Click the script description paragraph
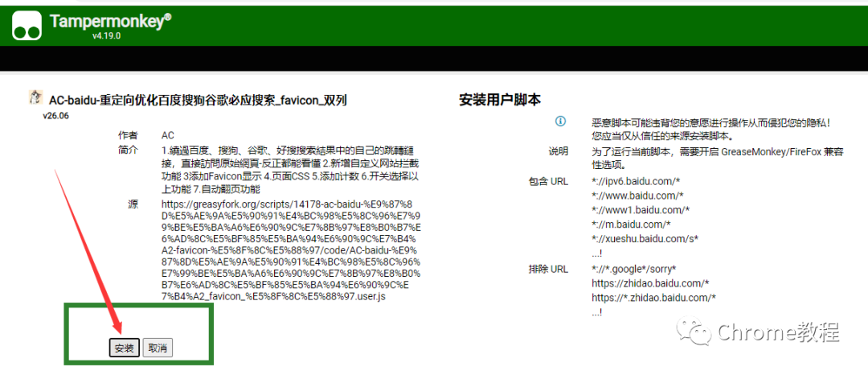The image size is (868, 371). click(x=290, y=170)
